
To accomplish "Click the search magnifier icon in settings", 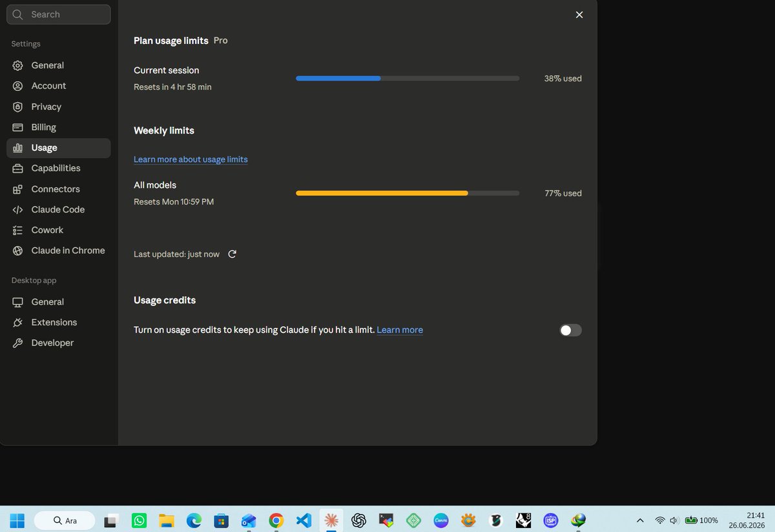I will (x=18, y=14).
